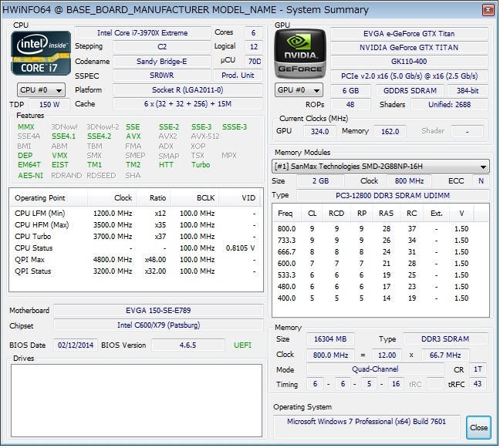Click the Freq column header in memory table
Screen dimensions: 500x448
287,214
